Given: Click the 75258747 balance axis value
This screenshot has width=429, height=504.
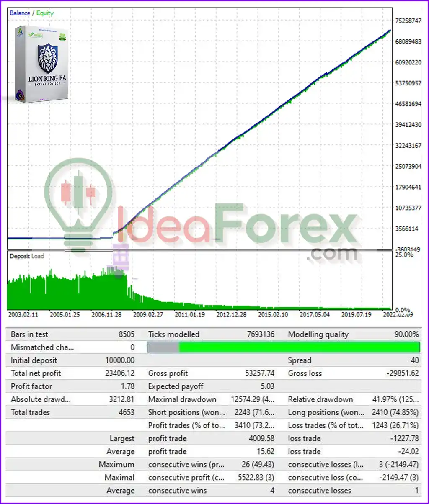Looking at the screenshot, I should click(x=408, y=21).
